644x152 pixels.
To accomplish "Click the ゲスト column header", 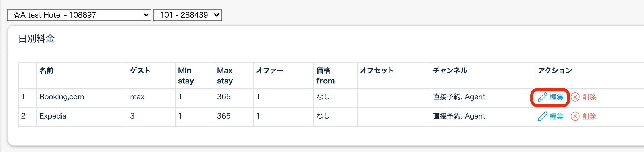I will (x=140, y=71).
